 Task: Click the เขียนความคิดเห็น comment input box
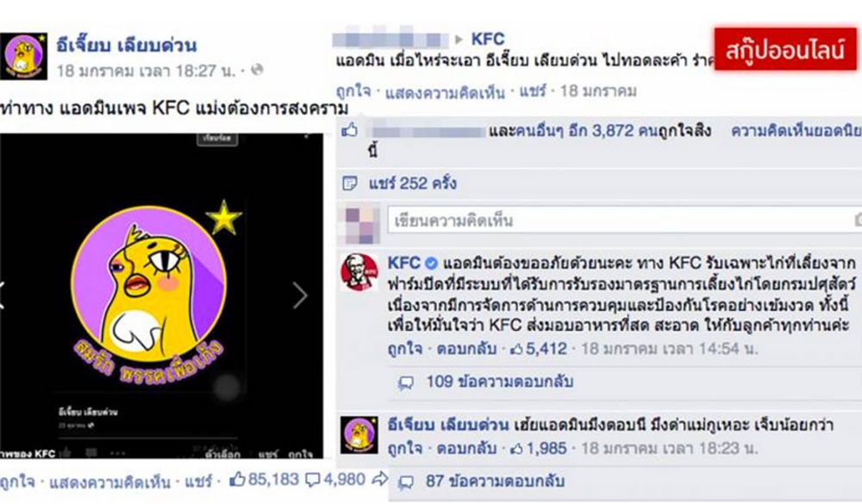(624, 221)
